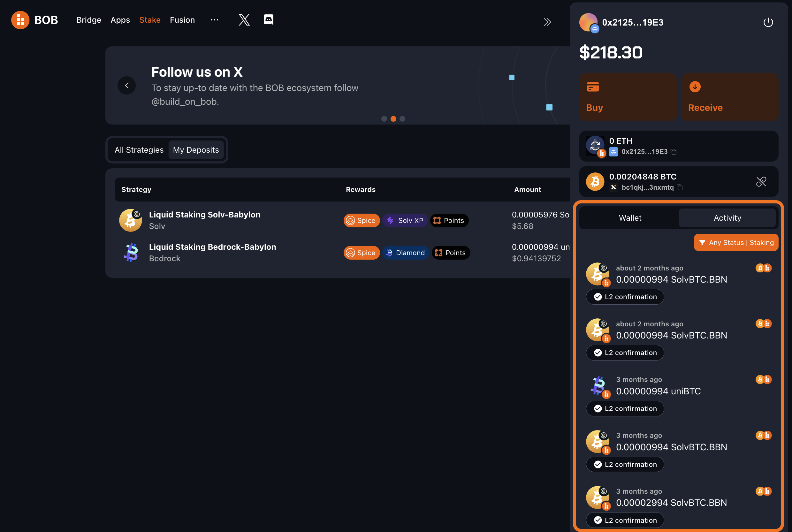Image resolution: width=792 pixels, height=532 pixels.
Task: Click the $0.94139752 amount value
Action: tap(536, 259)
